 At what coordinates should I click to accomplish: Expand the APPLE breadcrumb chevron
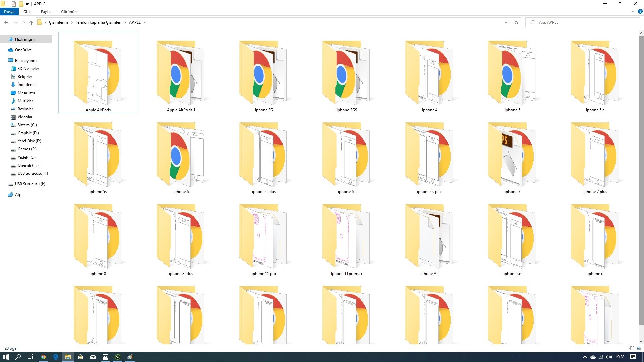tap(144, 22)
